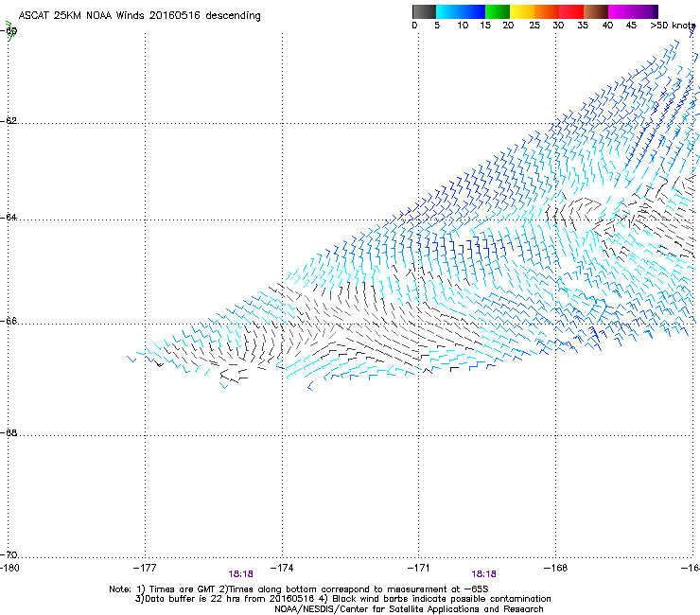Click the purple 18:18 time near -171
The width and height of the screenshot is (700, 615).
point(484,574)
